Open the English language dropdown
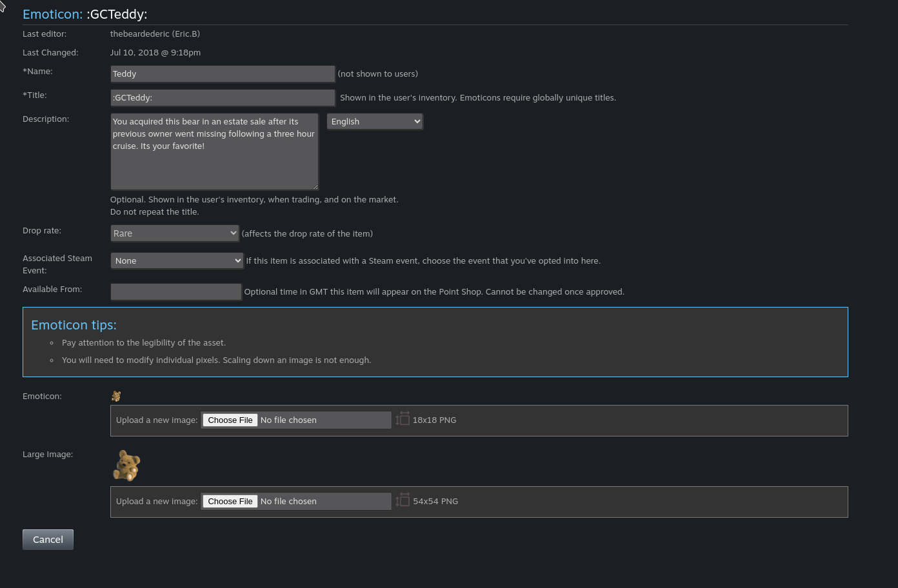The height and width of the screenshot is (588, 898). tap(375, 121)
